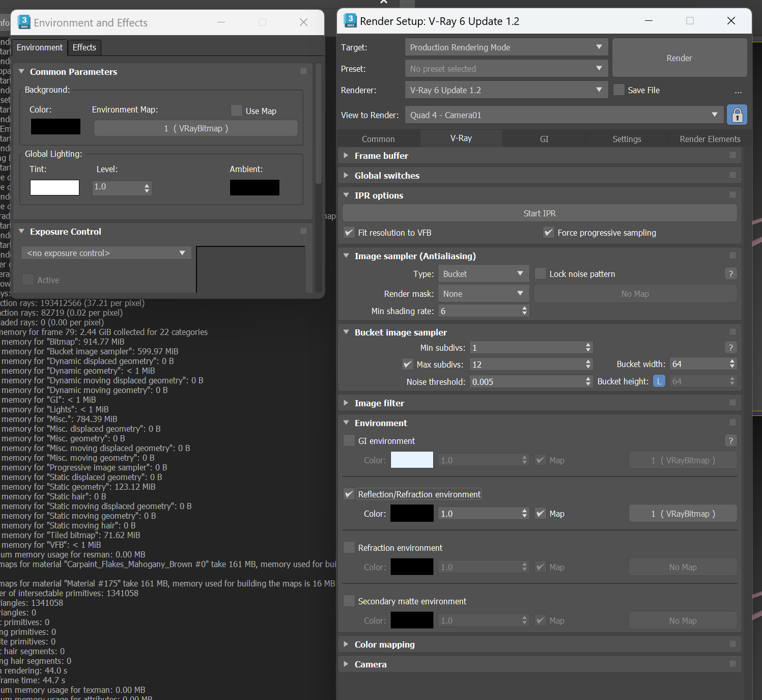Click the Environment Map VRayBitmap button
762x700 pixels.
[196, 128]
